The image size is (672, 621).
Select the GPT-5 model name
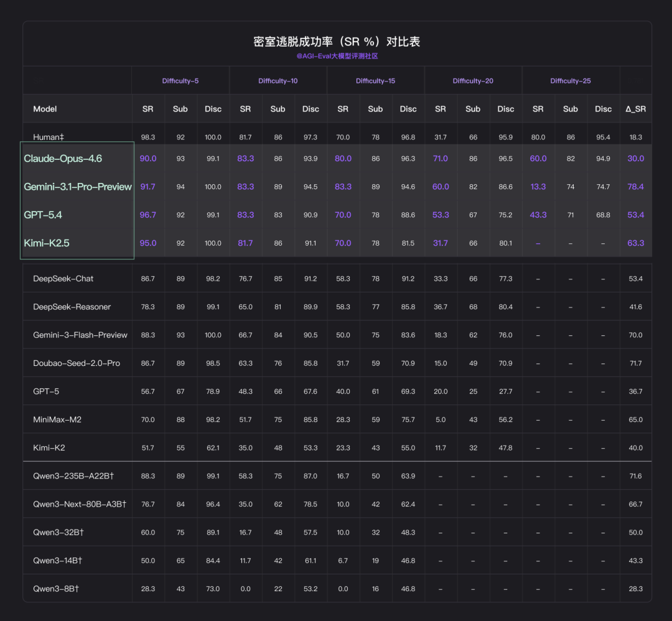46,391
